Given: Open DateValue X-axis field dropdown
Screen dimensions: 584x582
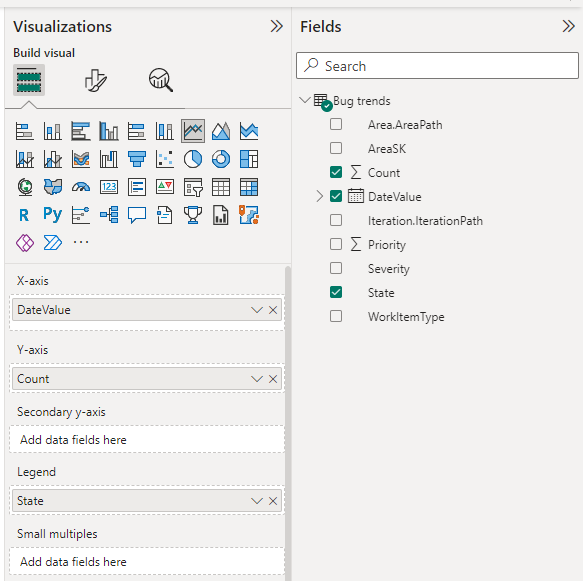Looking at the screenshot, I should [257, 310].
